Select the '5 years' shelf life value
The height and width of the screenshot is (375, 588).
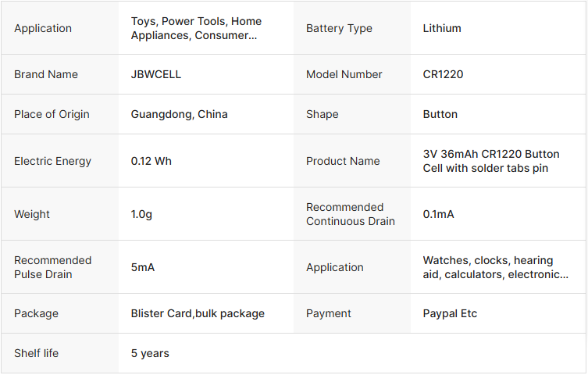pos(150,353)
